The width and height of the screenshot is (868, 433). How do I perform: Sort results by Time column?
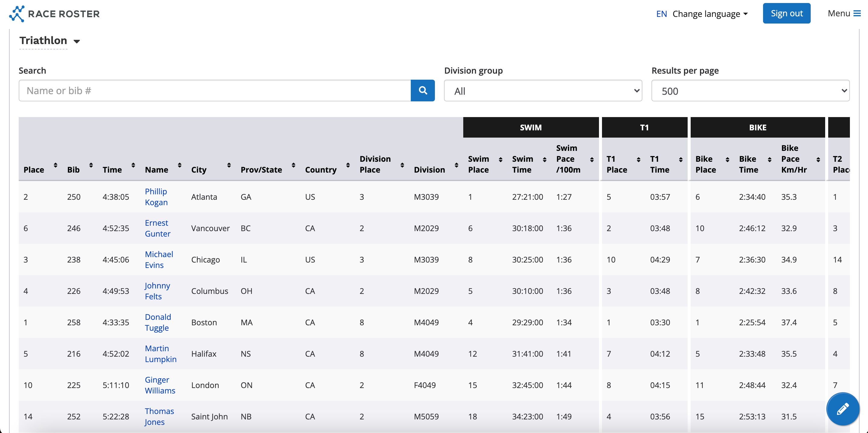pyautogui.click(x=133, y=165)
